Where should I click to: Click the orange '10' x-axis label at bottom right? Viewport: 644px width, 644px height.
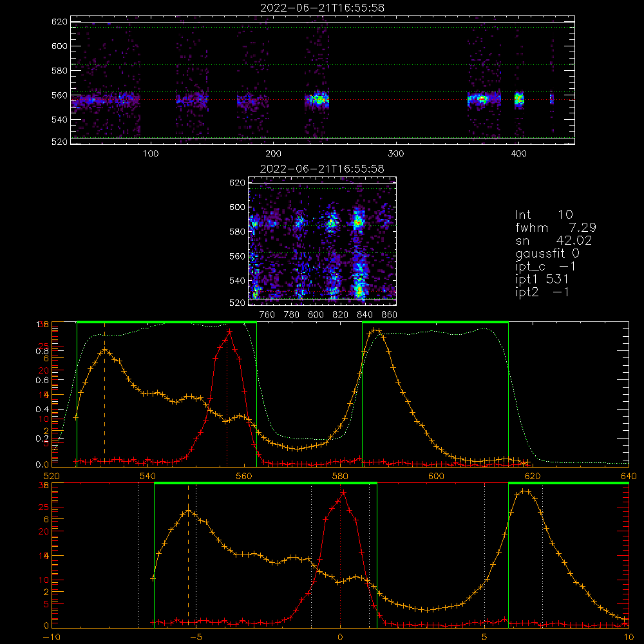pos(629,638)
